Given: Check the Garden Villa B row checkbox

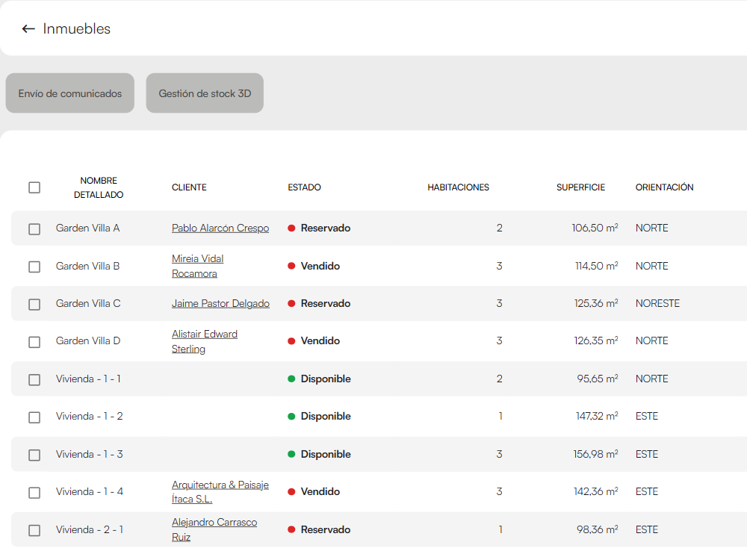Looking at the screenshot, I should click(34, 267).
